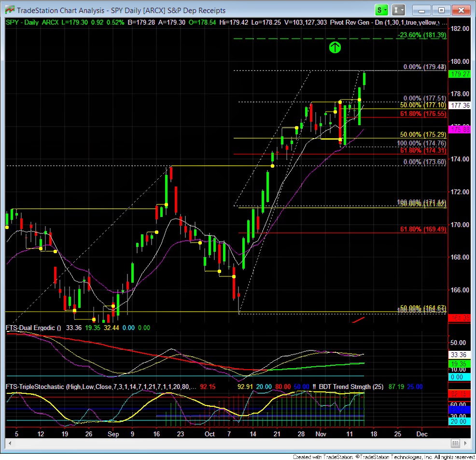Click the 'L=179.30' last price value
Viewport: 476px width, 460px height.
tap(74, 23)
